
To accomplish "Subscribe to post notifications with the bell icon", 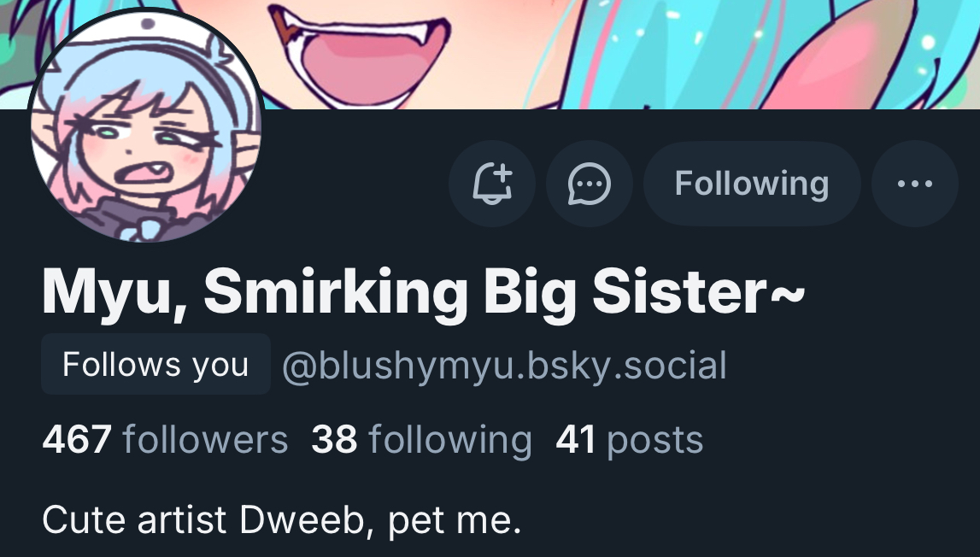I will [x=492, y=184].
